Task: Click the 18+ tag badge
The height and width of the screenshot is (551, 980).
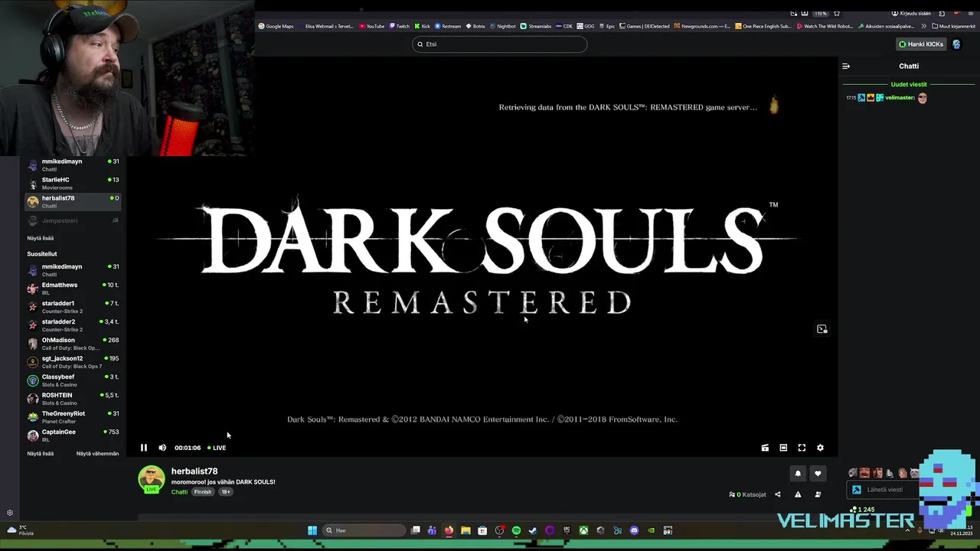Action: tap(226, 492)
